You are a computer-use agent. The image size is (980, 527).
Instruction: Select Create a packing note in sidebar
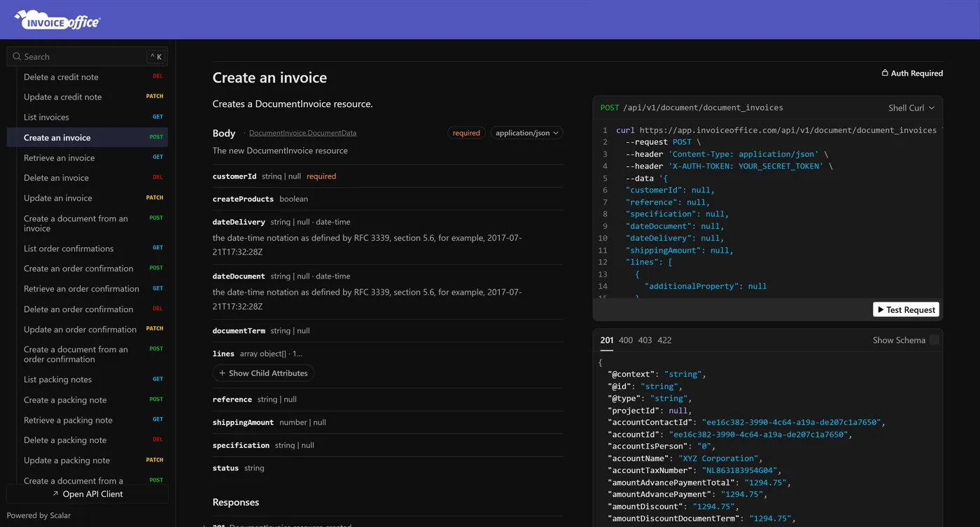pyautogui.click(x=87, y=400)
